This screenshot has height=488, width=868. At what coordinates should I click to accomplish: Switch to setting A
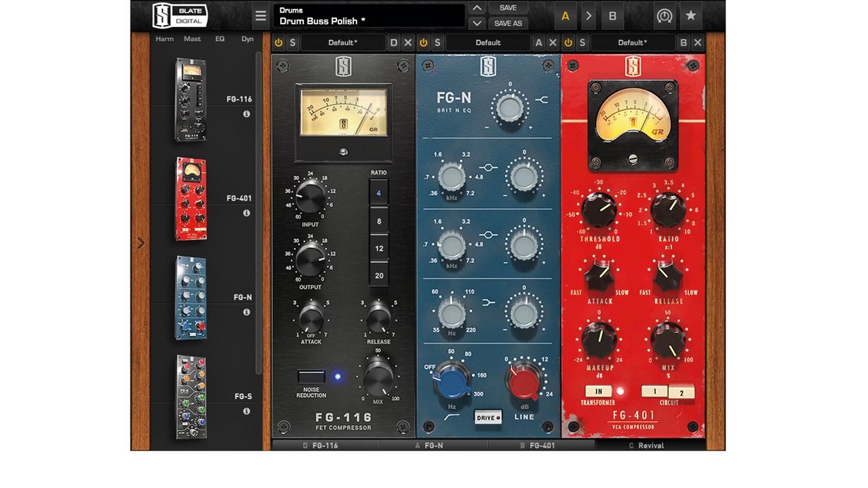pos(565,16)
